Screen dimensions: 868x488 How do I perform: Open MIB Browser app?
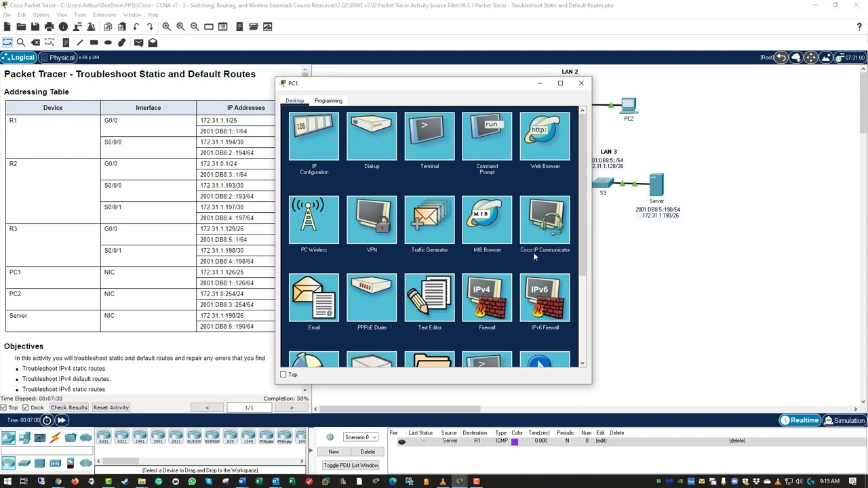coord(487,220)
